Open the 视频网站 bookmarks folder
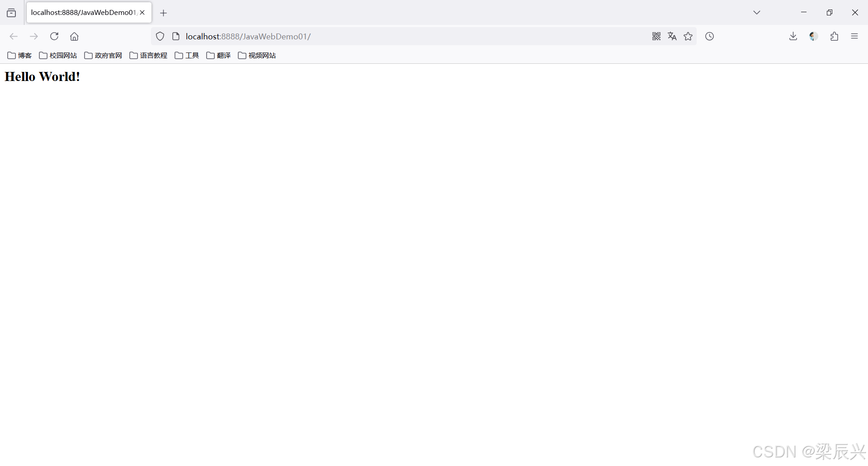Image resolution: width=868 pixels, height=466 pixels. pyautogui.click(x=257, y=56)
